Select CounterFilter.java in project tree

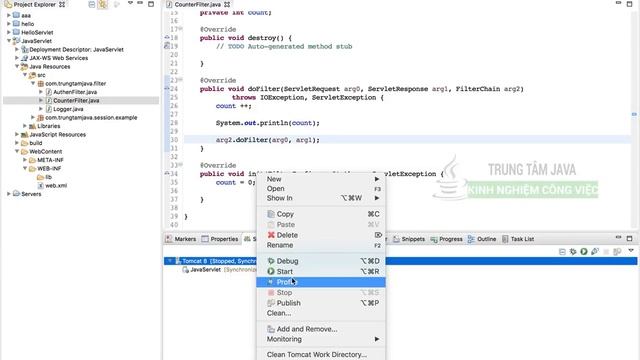pos(81,100)
